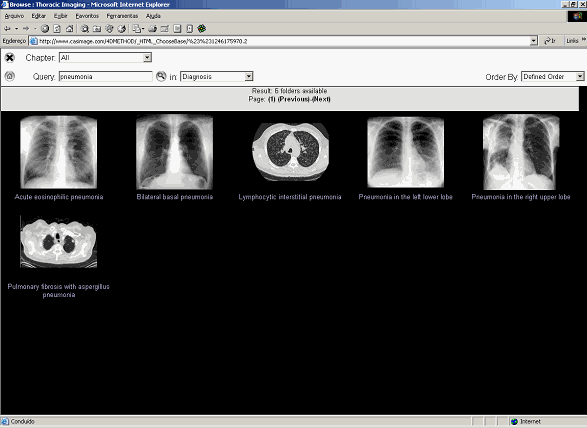Open Acute eosinophilic pneumonia caption link
This screenshot has height=428, width=587.
(x=59, y=197)
